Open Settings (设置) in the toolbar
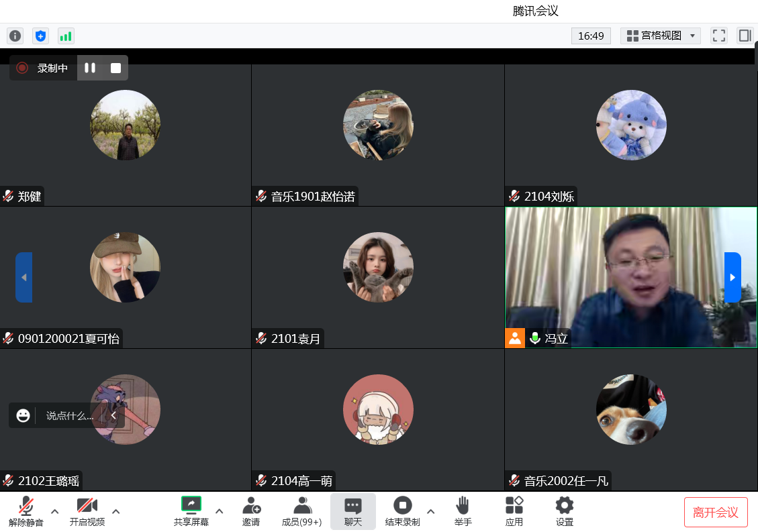Image resolution: width=758 pixels, height=532 pixels. [565, 511]
